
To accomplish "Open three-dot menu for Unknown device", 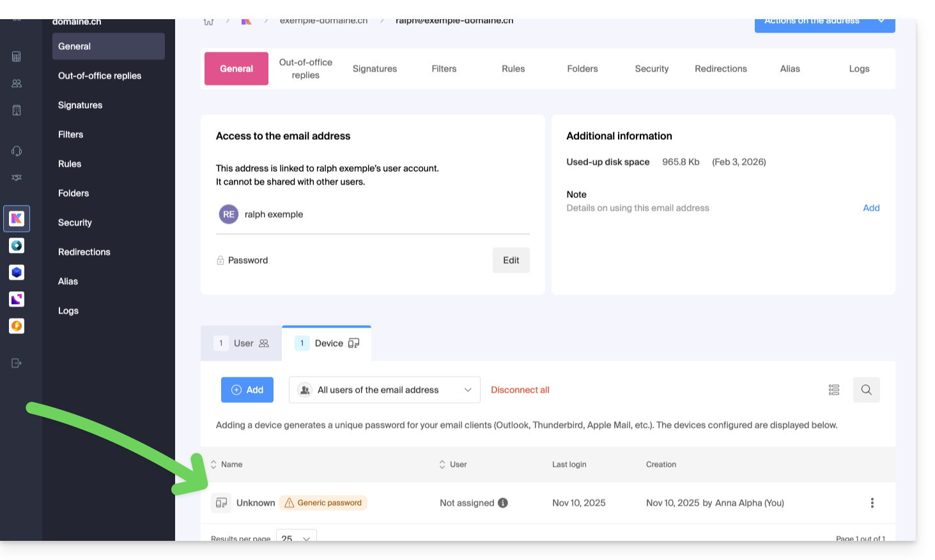I will 872,503.
